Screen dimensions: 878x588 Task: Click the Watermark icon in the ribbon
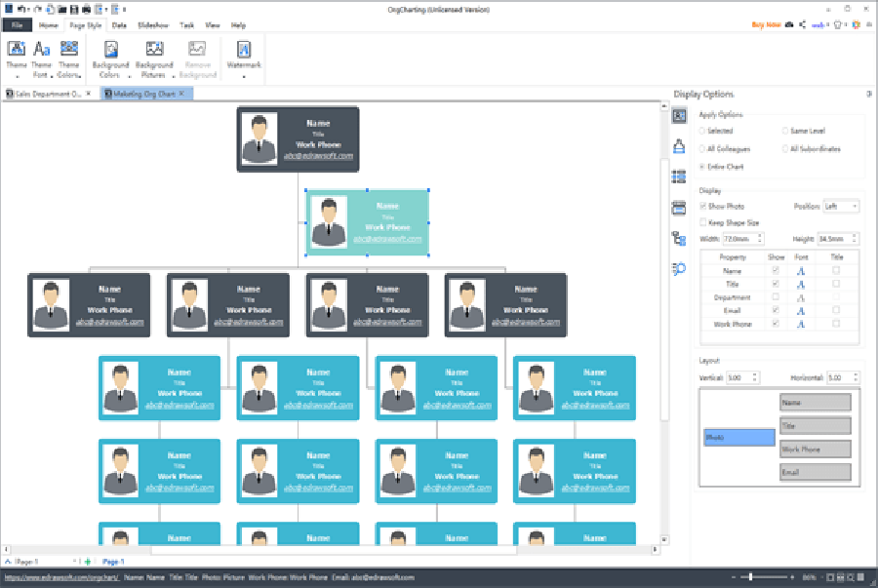coord(243,49)
